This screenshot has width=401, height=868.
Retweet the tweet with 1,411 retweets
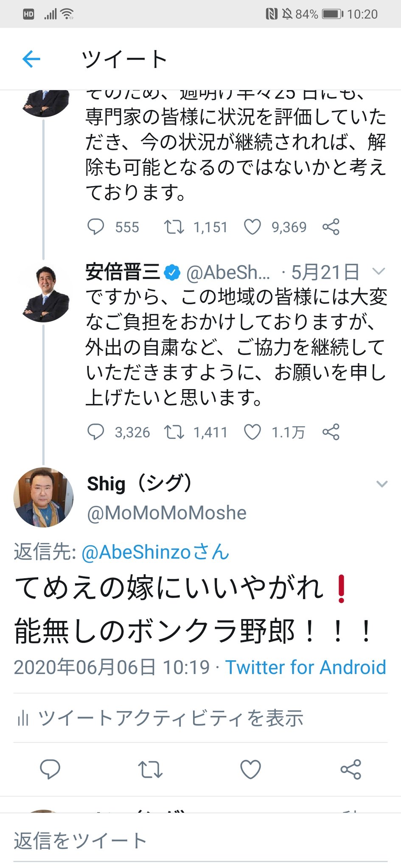(174, 432)
